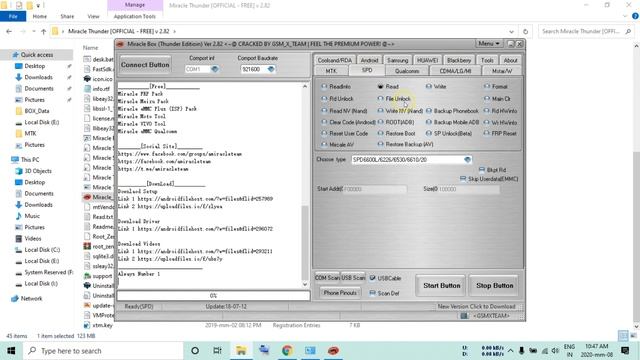
Task: Open Task View on taskbar
Action: click(x=217, y=351)
